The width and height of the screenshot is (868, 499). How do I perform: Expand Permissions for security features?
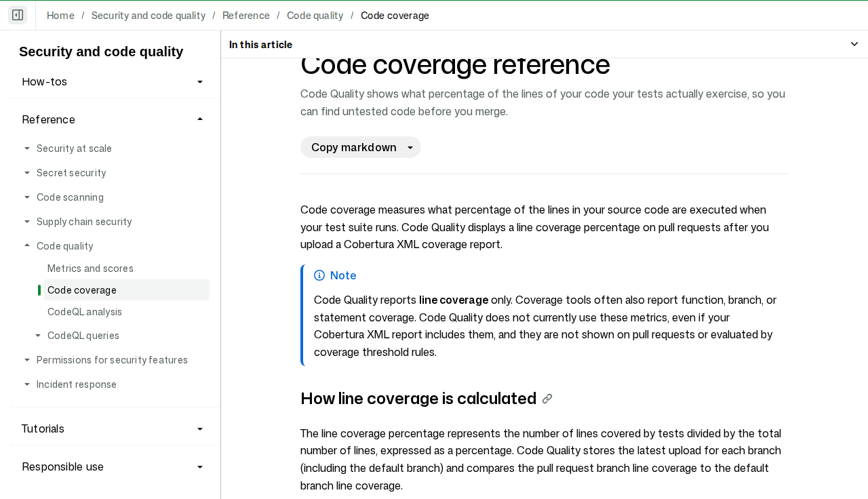click(x=27, y=360)
